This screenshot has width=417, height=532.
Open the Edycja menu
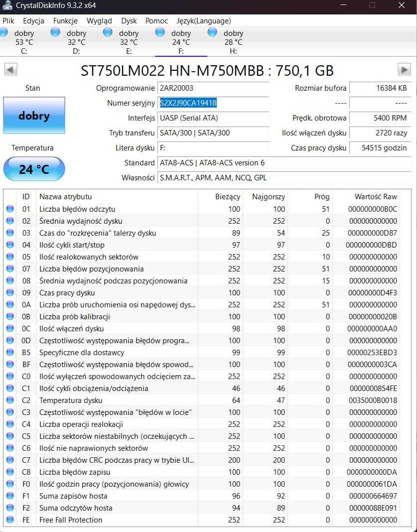coord(33,21)
